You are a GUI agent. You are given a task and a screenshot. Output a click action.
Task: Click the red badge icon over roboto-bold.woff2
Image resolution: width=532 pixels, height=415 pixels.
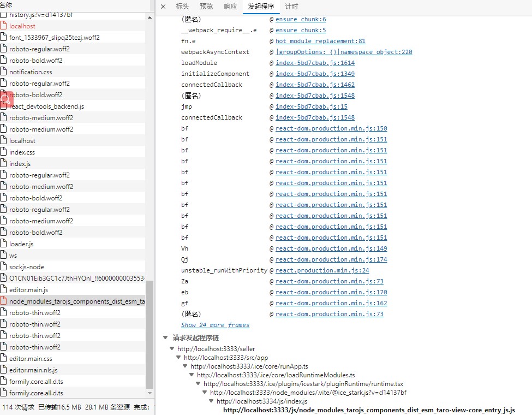click(7, 98)
